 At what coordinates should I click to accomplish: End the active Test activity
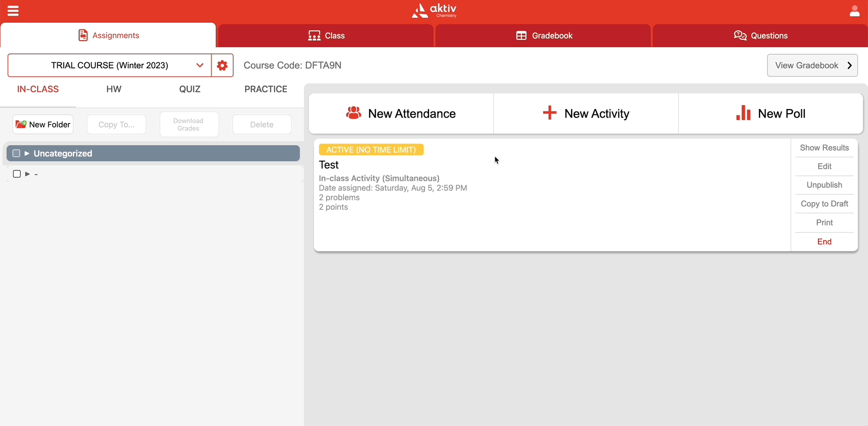824,242
